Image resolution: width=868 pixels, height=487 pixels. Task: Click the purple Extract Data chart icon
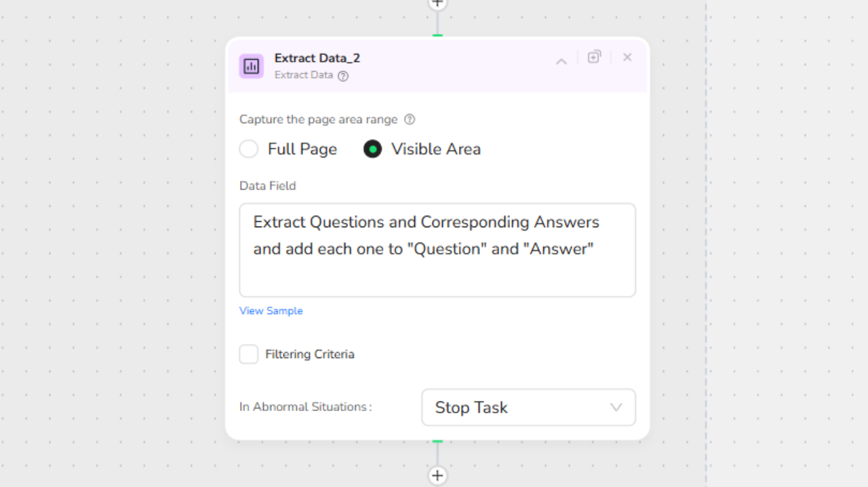pos(251,66)
